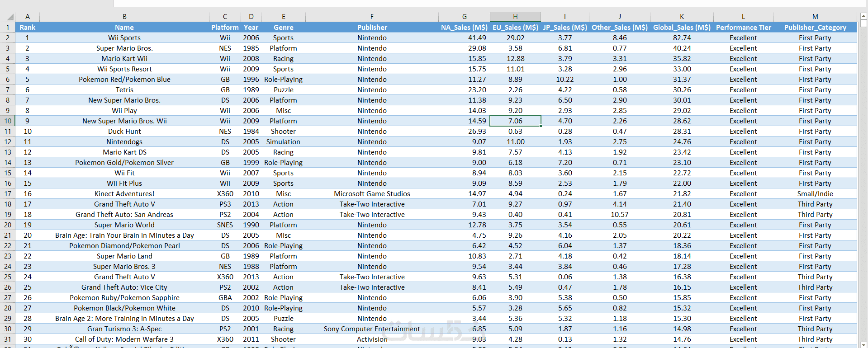Select the Tetris name cell

pyautogui.click(x=124, y=90)
